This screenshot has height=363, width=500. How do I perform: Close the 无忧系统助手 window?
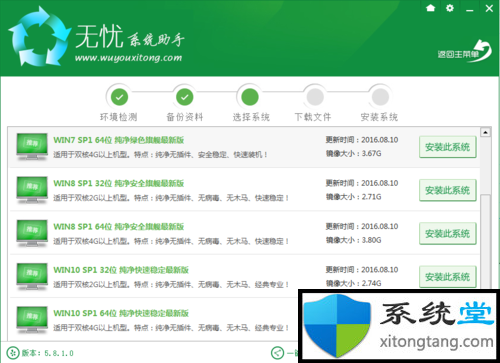(489, 8)
